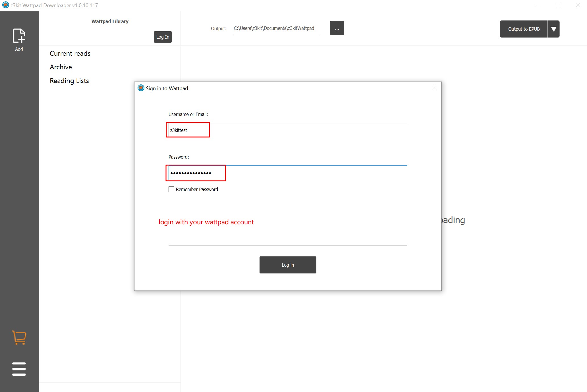
Task: Open Current reads list
Action: (x=70, y=53)
